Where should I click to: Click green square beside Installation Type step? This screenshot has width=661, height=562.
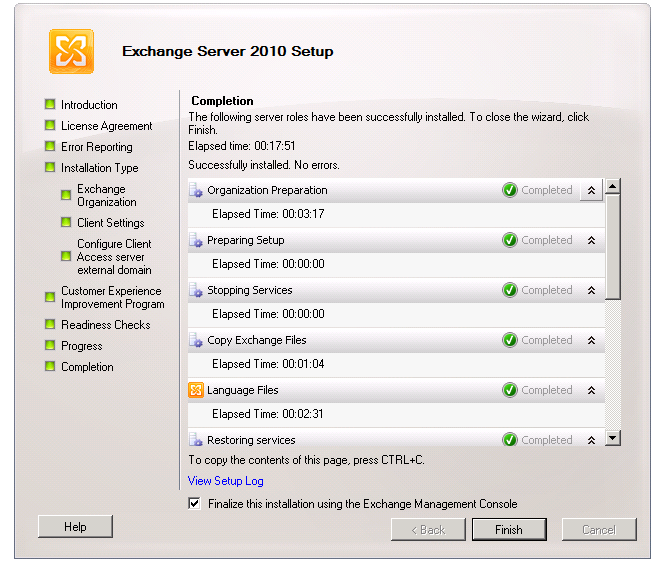point(50,167)
